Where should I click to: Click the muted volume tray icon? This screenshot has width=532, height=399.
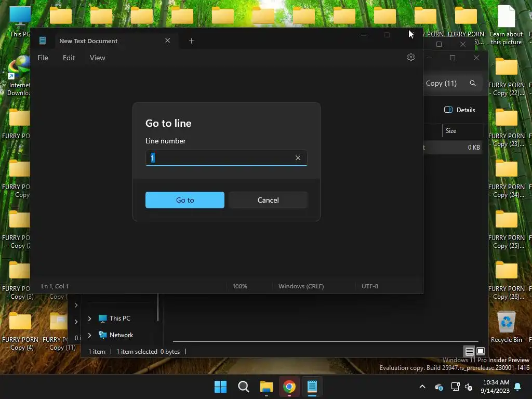[469, 387]
